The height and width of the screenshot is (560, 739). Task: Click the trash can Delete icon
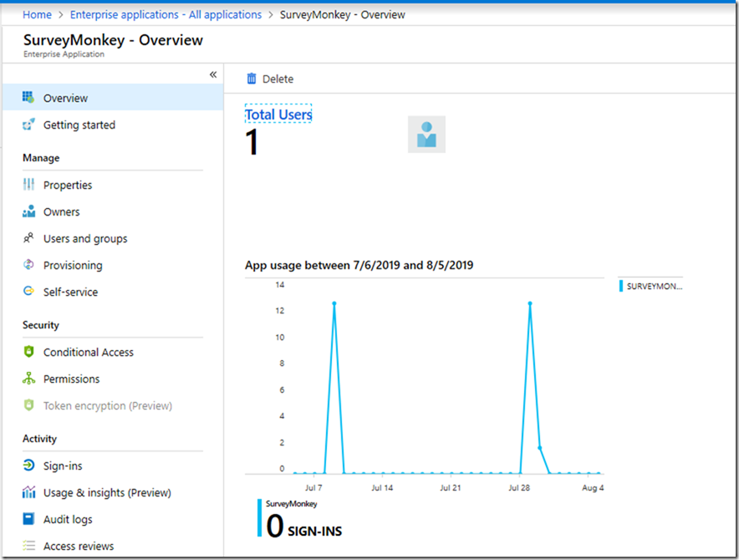pos(252,79)
